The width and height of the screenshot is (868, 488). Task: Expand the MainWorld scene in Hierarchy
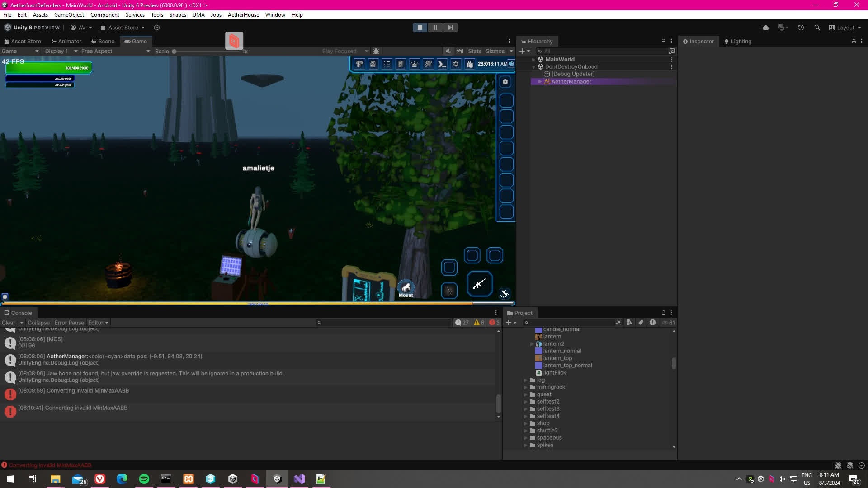coord(533,59)
